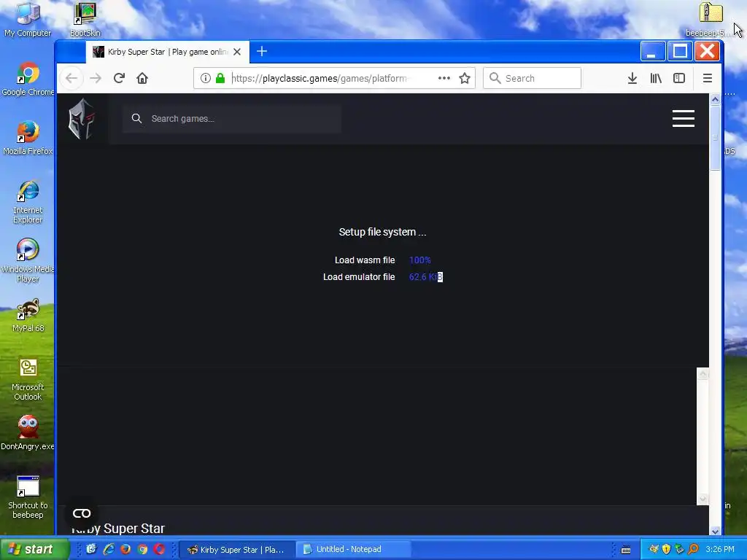Click the site helmet logo
Screen dimensions: 747x560
pos(82,119)
